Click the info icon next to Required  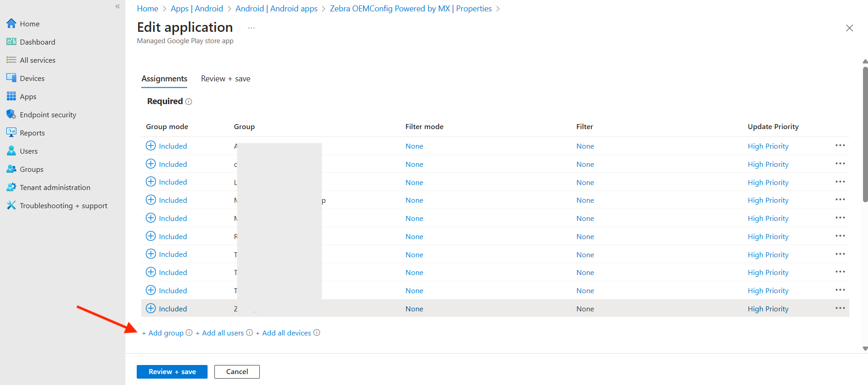pos(188,102)
